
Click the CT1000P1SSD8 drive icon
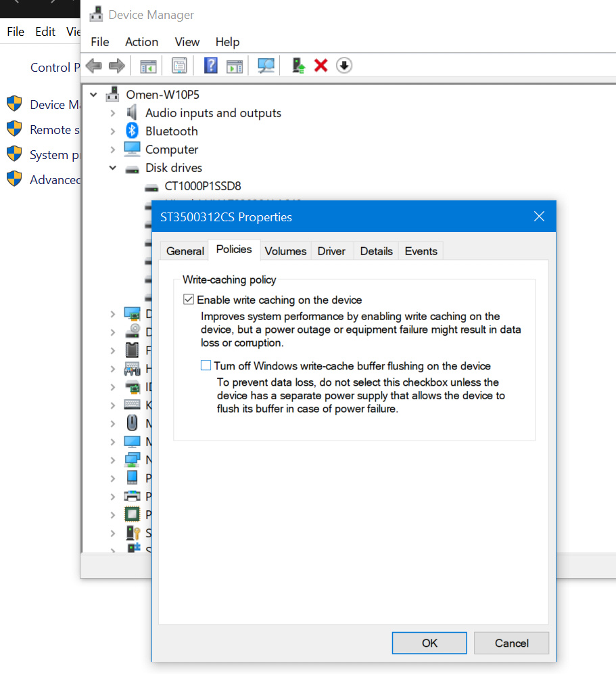[x=151, y=187]
